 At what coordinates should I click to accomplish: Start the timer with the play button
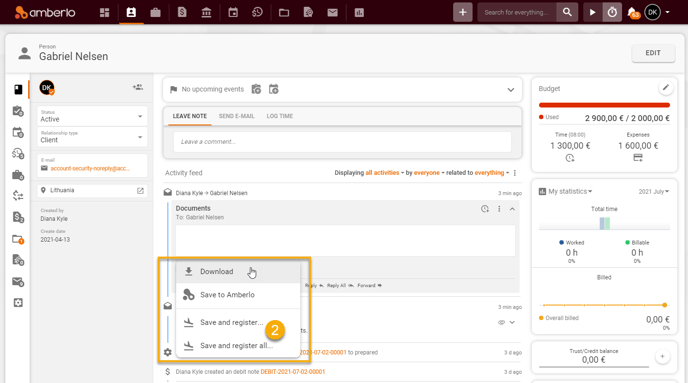point(592,12)
